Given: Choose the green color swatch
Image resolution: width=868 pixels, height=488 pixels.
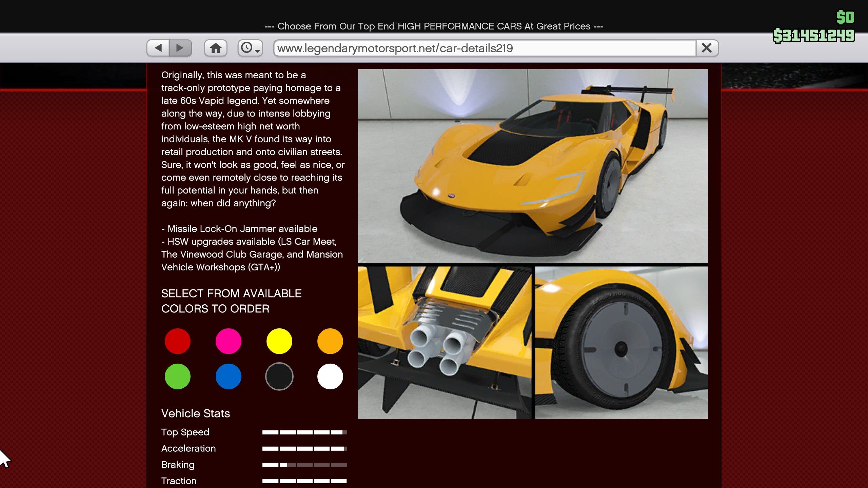Looking at the screenshot, I should click(177, 376).
